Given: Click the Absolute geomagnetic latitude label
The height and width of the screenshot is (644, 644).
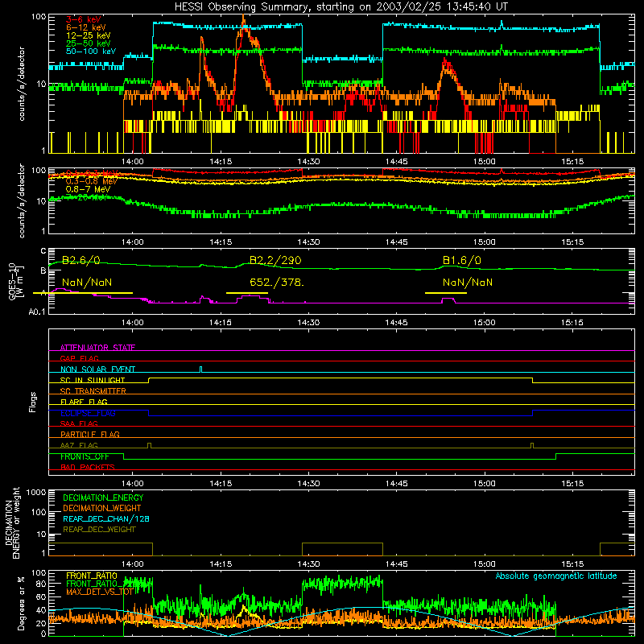Looking at the screenshot, I should [556, 576].
